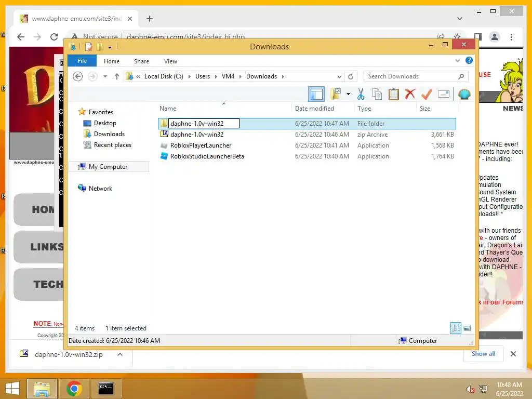Click the red X Delete icon

click(x=410, y=94)
